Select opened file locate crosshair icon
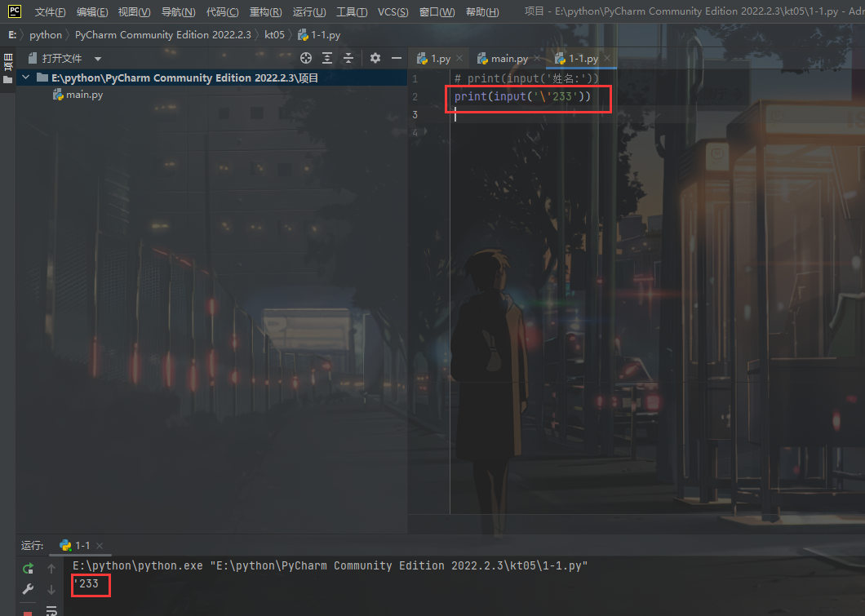 (306, 58)
